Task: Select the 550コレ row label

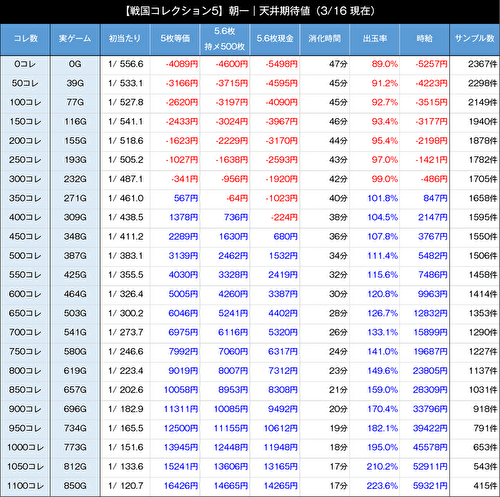Action: 25,275
